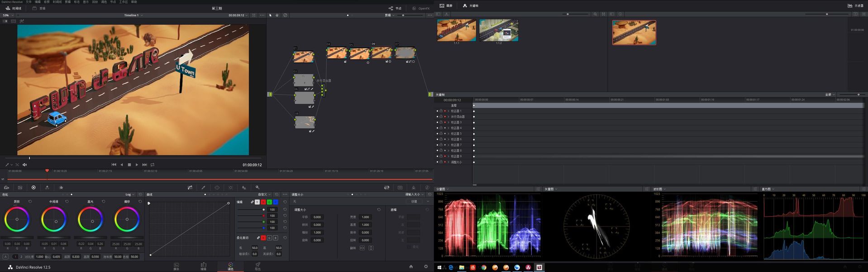Click the 画廊 gallery button
The width and height of the screenshot is (868, 272).
tap(446, 5)
